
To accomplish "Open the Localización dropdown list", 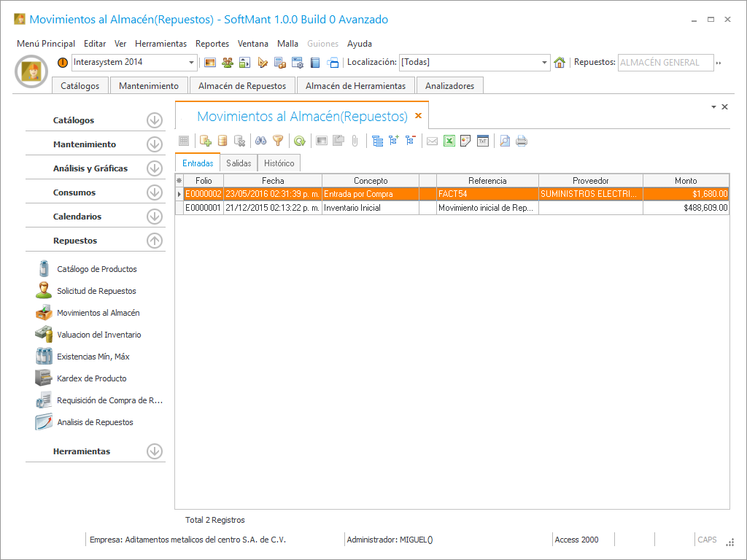I will coord(544,63).
